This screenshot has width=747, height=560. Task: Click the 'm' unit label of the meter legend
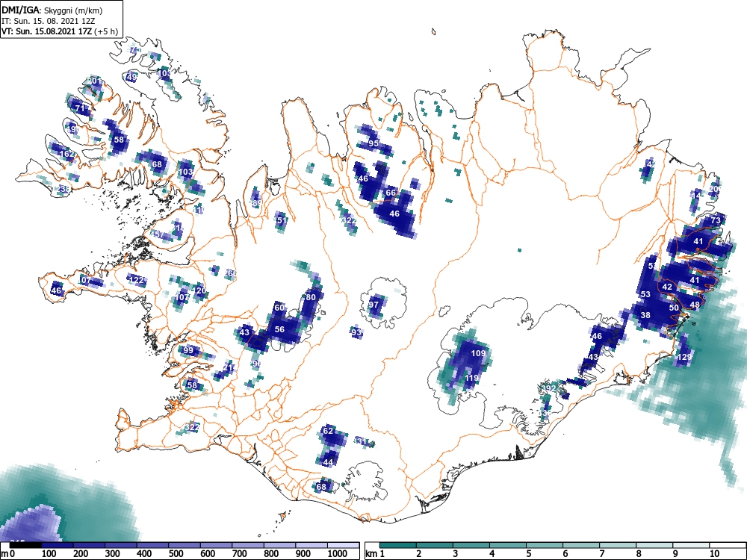coord(4,554)
